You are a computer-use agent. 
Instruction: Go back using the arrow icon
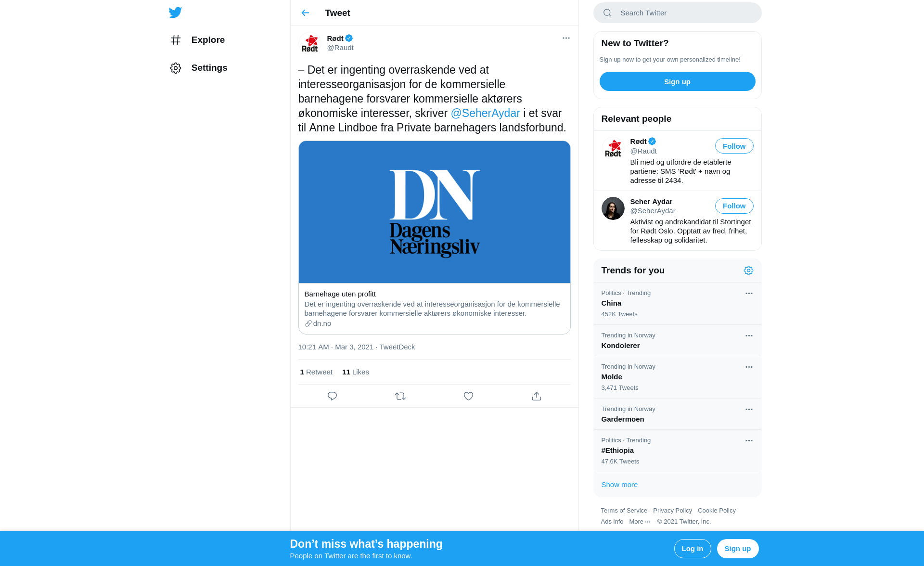tap(305, 13)
